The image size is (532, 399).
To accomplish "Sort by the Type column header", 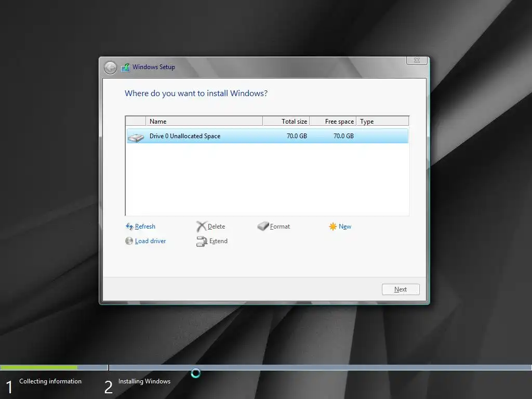I will pyautogui.click(x=382, y=121).
